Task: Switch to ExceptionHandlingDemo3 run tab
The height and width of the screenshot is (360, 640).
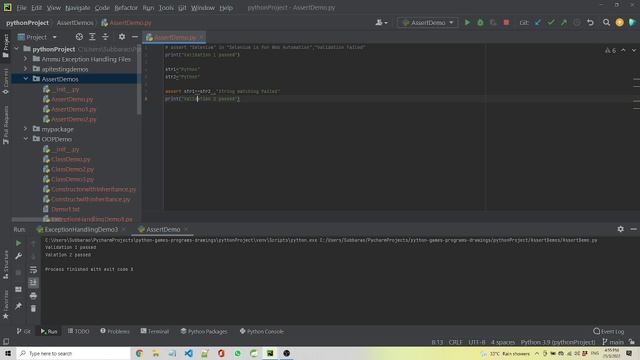Action: click(x=81, y=229)
